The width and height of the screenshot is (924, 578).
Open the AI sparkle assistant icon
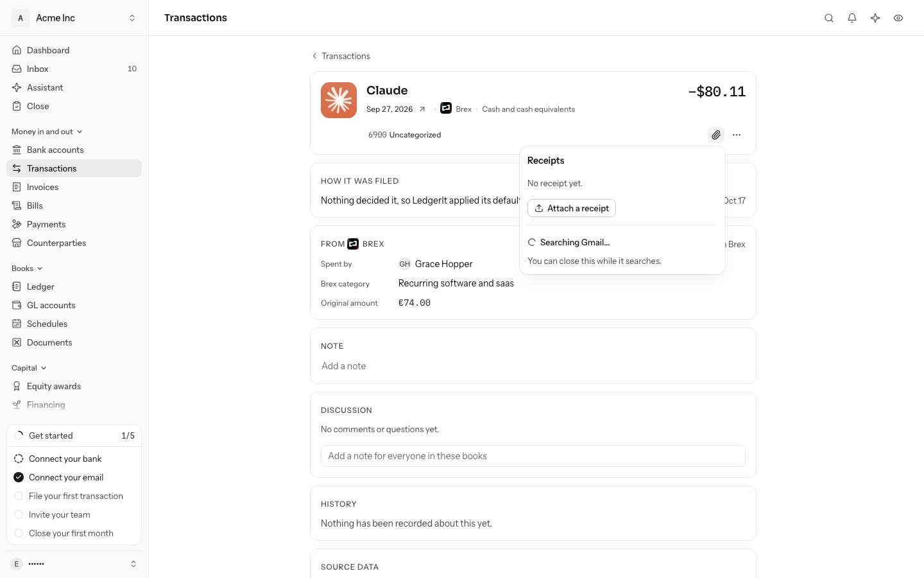[875, 18]
